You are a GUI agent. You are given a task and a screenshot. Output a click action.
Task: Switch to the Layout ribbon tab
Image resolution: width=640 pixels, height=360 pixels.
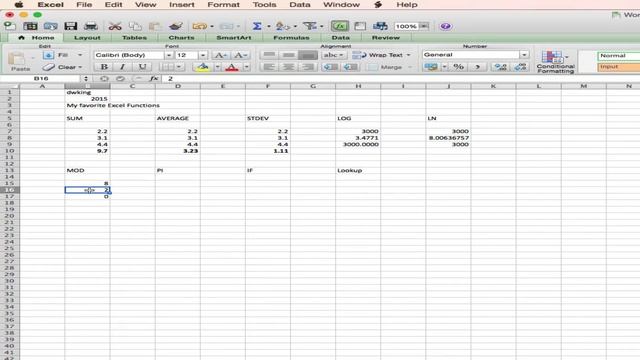pyautogui.click(x=87, y=38)
